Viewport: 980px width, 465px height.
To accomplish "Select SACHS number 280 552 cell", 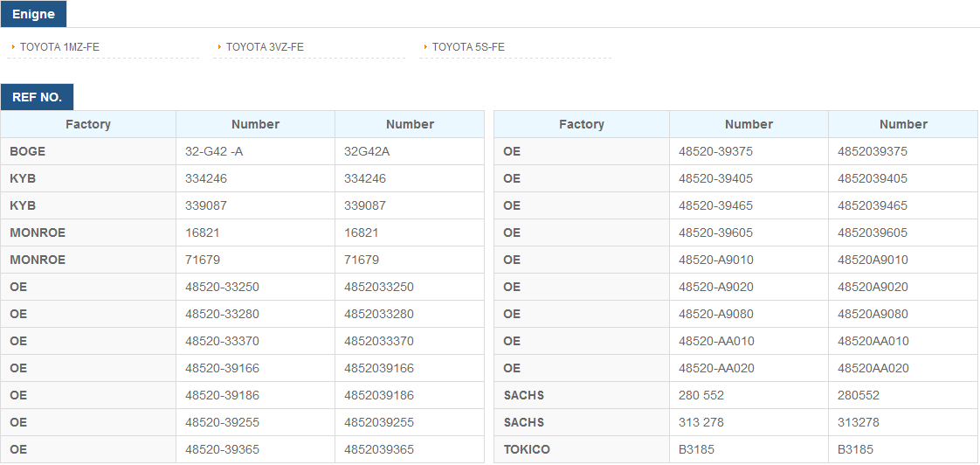I will click(x=749, y=396).
